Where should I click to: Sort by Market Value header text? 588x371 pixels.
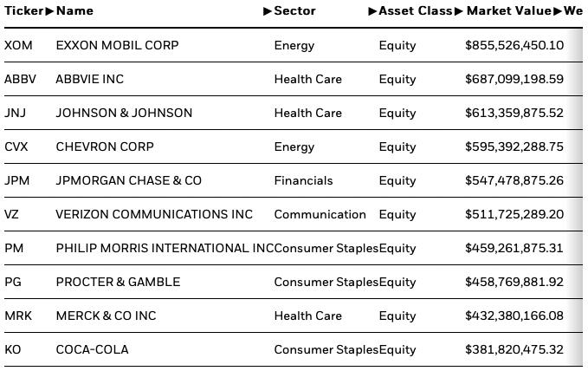(509, 11)
